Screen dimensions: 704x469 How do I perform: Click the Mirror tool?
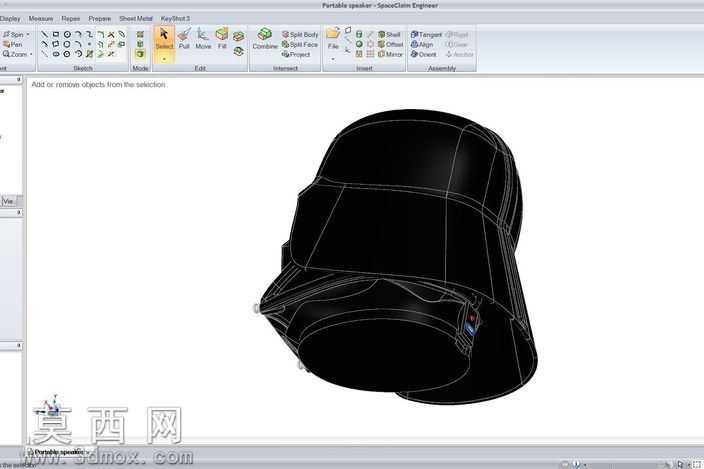coord(390,54)
